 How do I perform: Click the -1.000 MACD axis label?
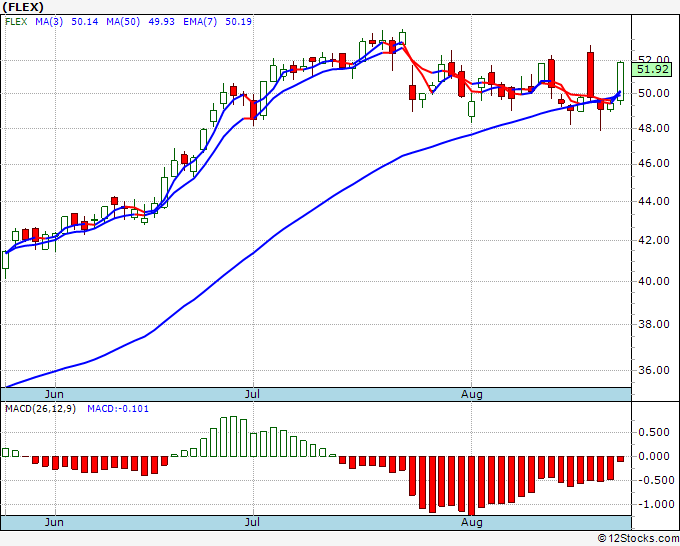point(655,504)
